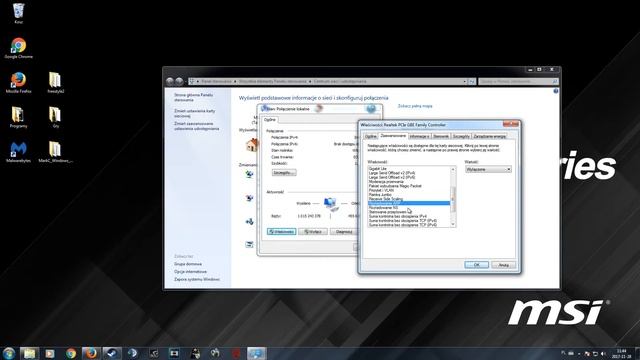Click the Back arrow in Control Panel window
640x360 pixels.
[x=170, y=81]
